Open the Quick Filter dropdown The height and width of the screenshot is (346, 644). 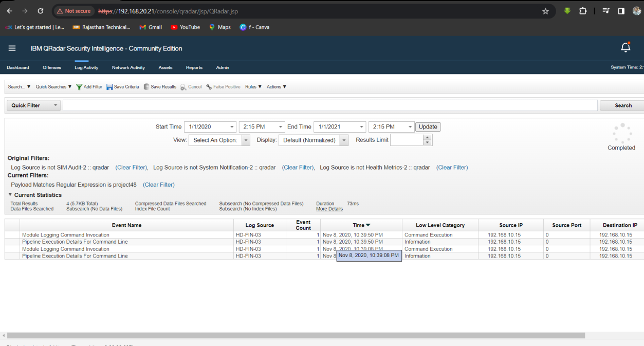tap(33, 105)
